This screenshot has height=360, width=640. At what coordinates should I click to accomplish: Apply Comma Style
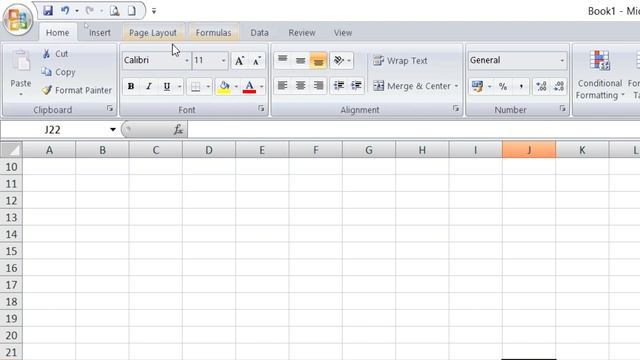click(x=521, y=86)
